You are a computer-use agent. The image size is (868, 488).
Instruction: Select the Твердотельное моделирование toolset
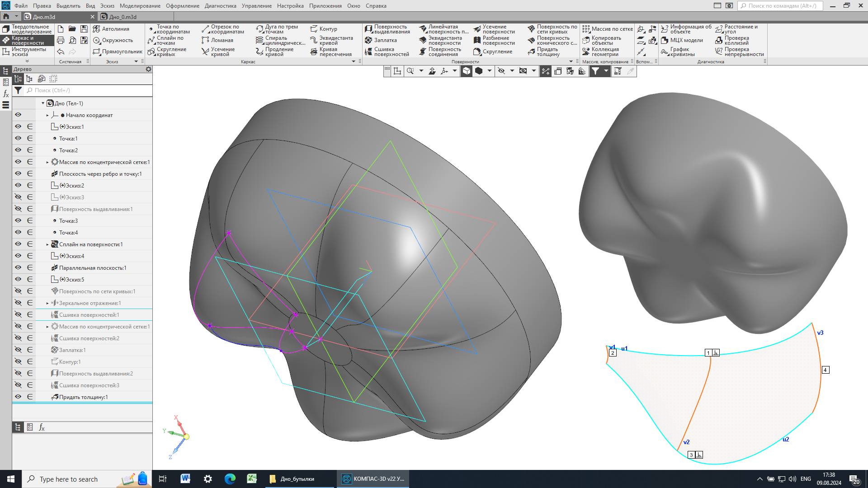click(x=26, y=29)
